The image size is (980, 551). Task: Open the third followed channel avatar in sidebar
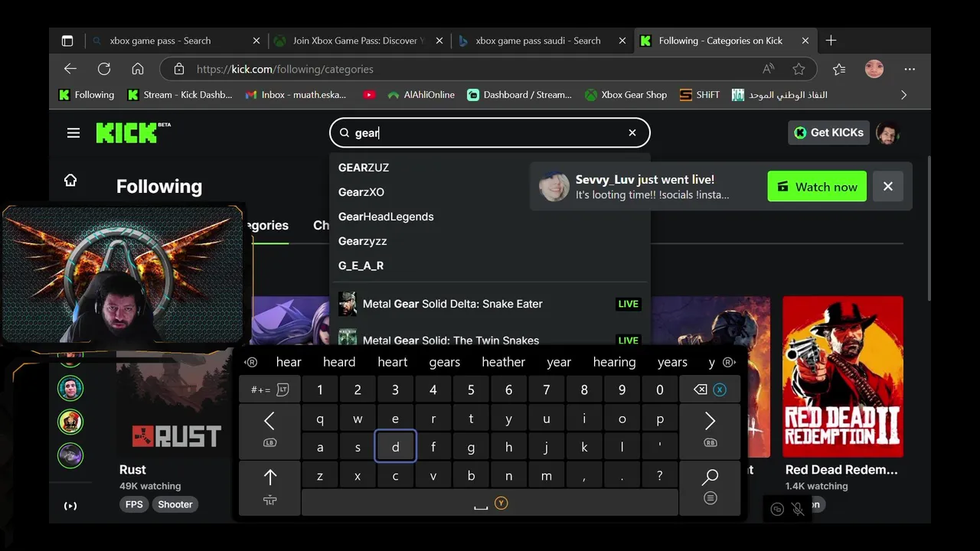pos(70,422)
